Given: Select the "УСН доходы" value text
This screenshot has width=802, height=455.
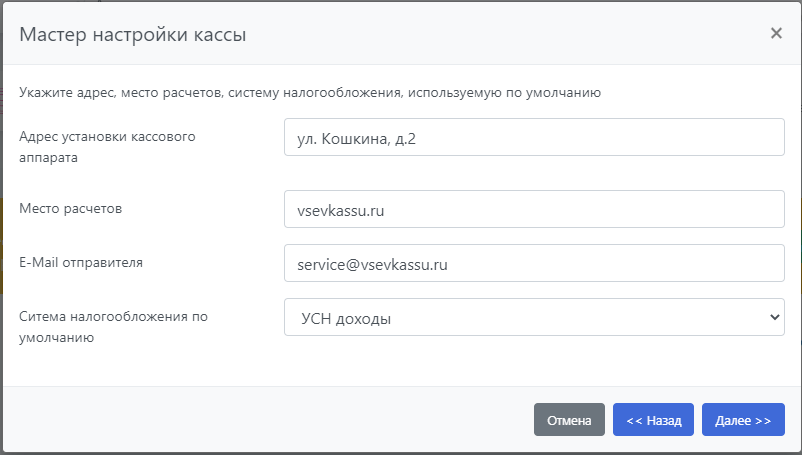Looking at the screenshot, I should point(345,318).
